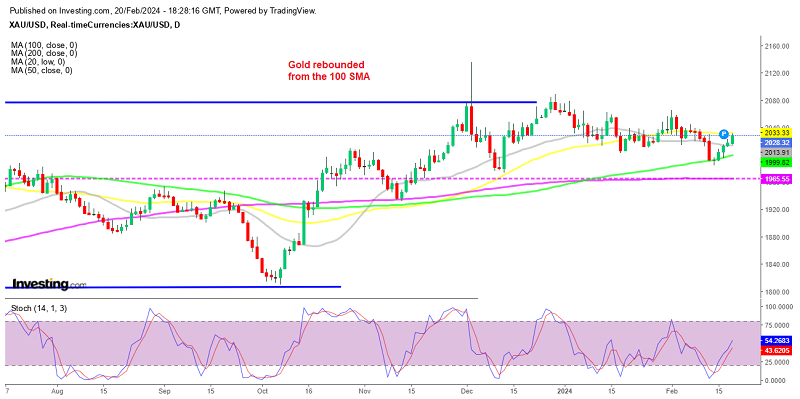This screenshot has width=800, height=399.
Task: Click the Aug date axis label
Action: [x=57, y=392]
